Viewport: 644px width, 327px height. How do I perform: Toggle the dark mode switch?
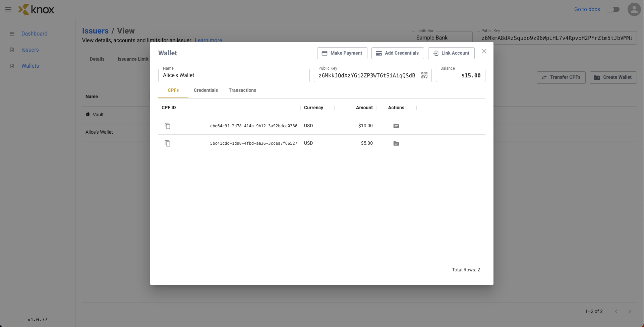click(x=613, y=9)
